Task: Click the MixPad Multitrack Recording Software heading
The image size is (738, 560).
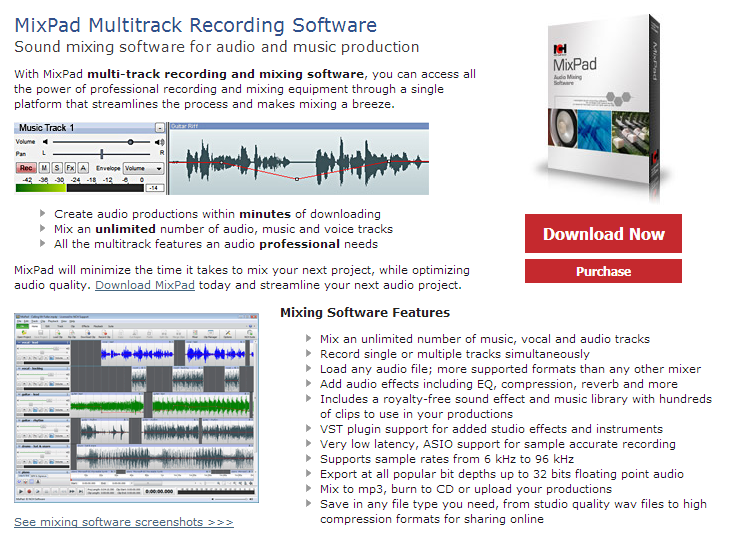Action: click(x=195, y=25)
